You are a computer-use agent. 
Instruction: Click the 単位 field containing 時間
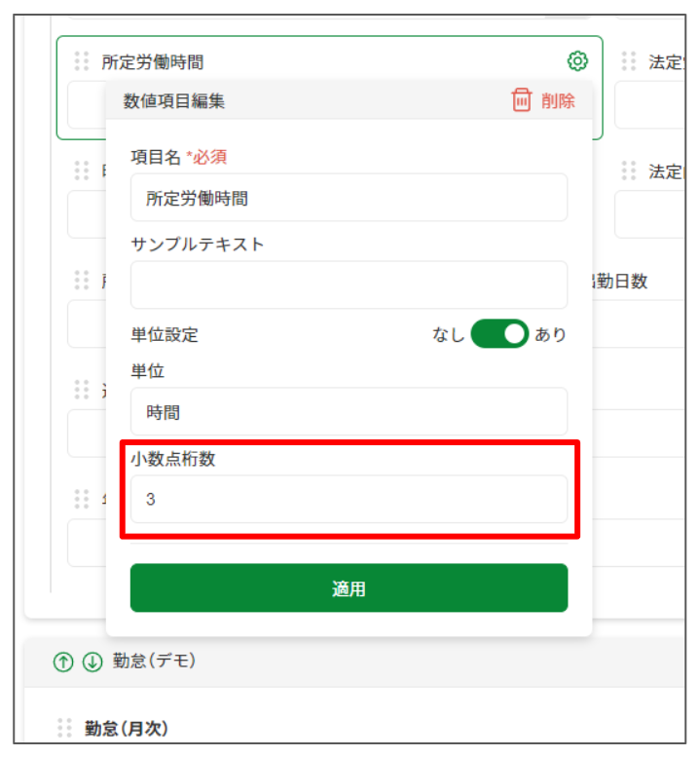(349, 411)
